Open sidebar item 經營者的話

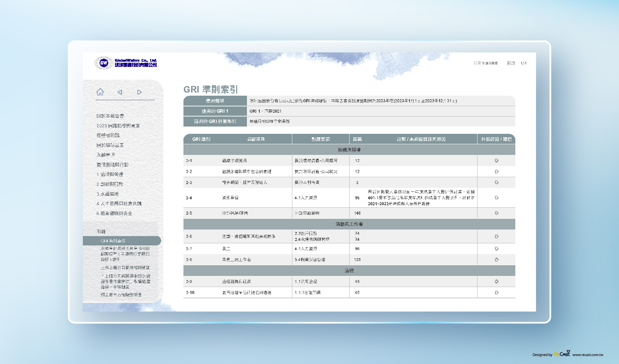pos(108,136)
